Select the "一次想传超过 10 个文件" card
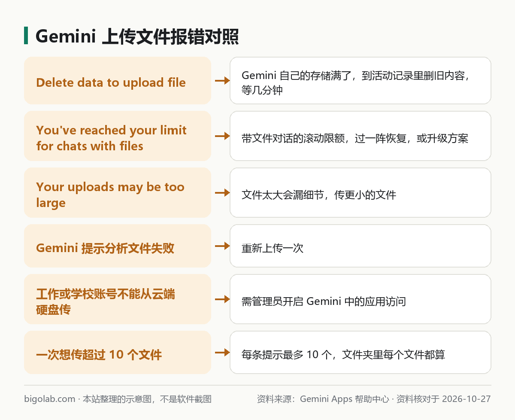 pos(118,352)
